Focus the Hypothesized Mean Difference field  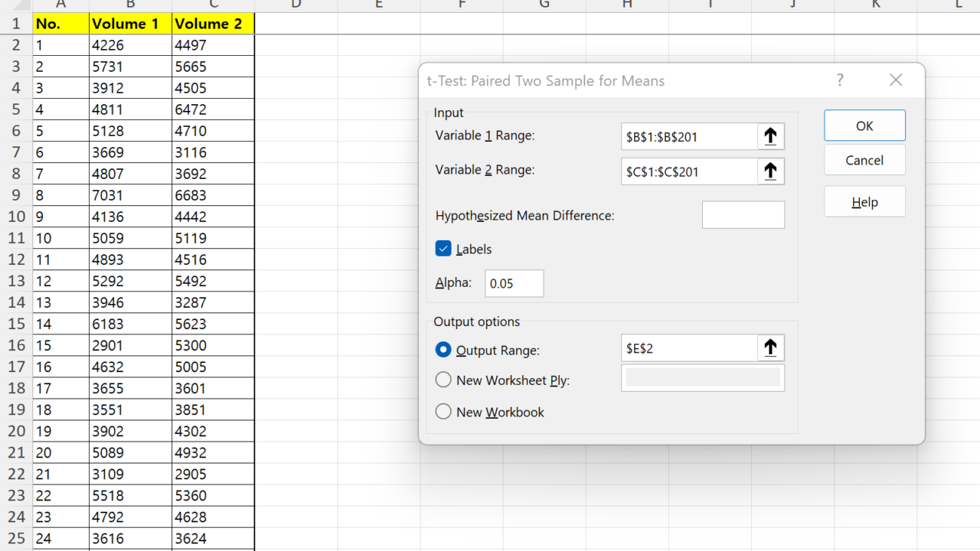point(743,215)
